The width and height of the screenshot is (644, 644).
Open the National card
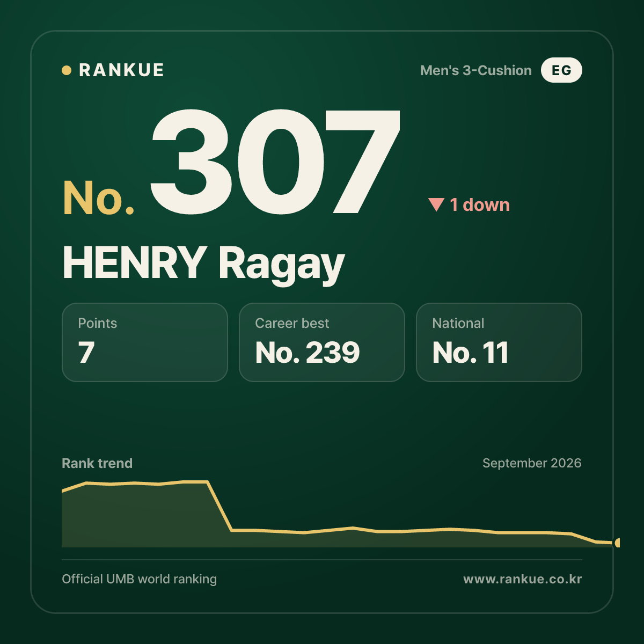[x=499, y=342]
